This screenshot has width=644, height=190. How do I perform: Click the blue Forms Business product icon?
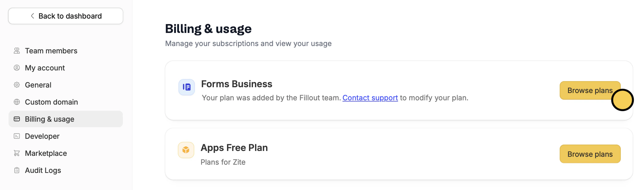pos(187,87)
